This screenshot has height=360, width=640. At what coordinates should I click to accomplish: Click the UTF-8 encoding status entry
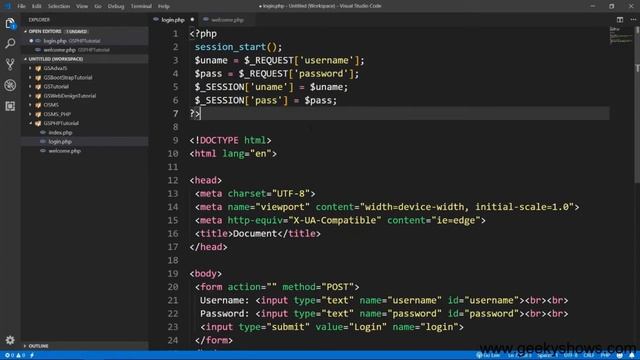click(571, 356)
